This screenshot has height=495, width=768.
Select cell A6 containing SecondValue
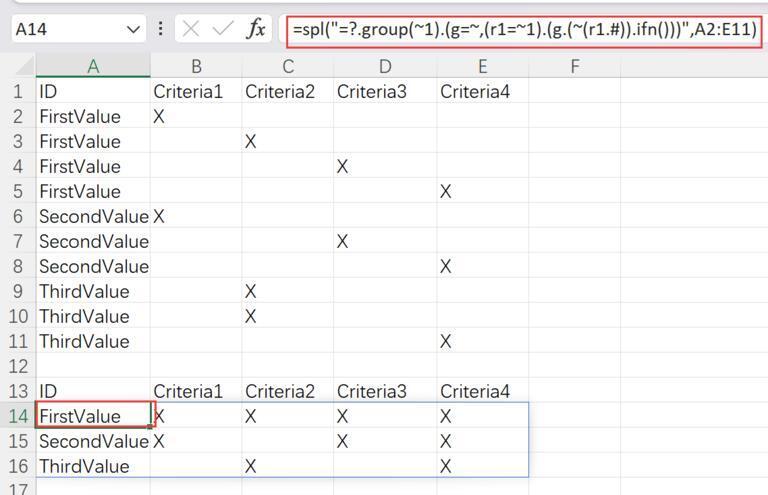tap(93, 216)
